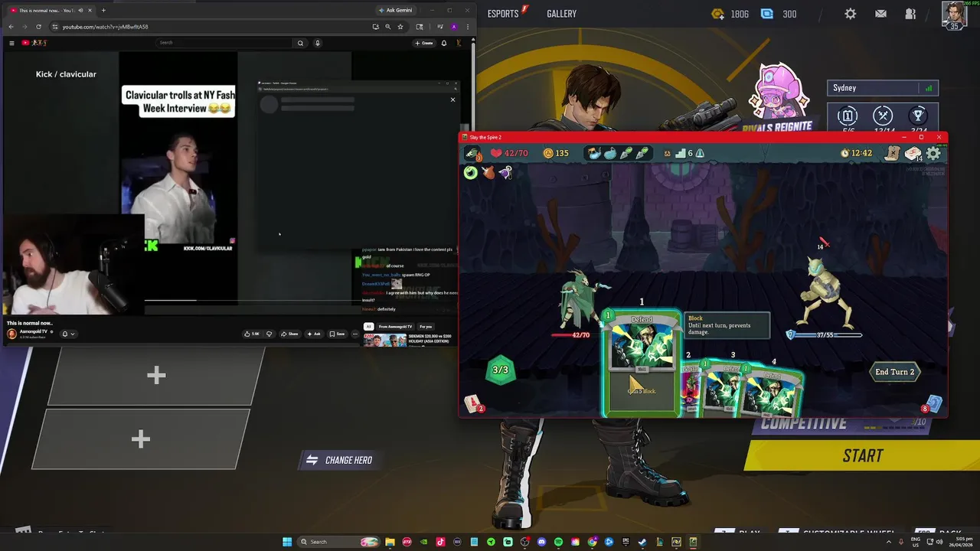Open the Marvel Rivals mail envelope icon
This screenshot has width=980, height=551.
click(x=880, y=14)
